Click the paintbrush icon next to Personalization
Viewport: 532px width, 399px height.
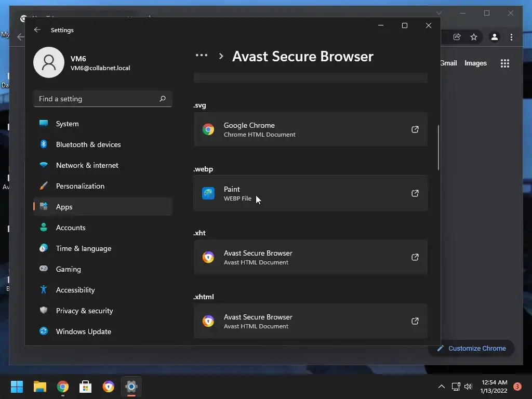[44, 185]
